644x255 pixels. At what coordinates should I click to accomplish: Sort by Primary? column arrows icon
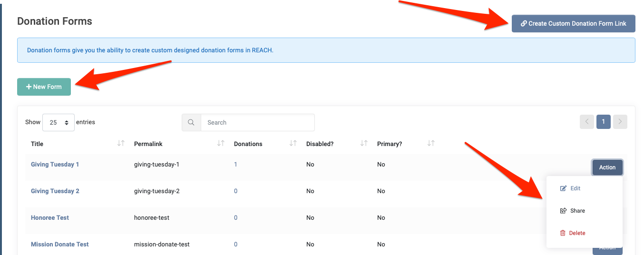tap(431, 143)
